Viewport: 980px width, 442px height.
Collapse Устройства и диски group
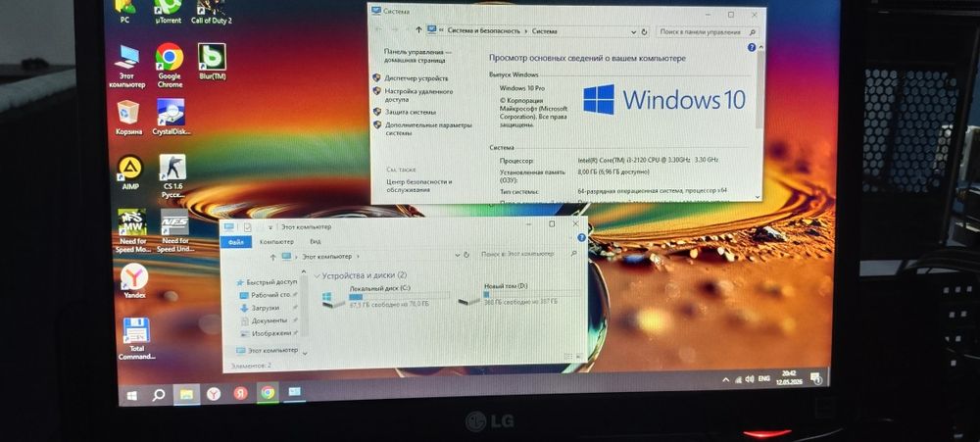click(x=317, y=275)
